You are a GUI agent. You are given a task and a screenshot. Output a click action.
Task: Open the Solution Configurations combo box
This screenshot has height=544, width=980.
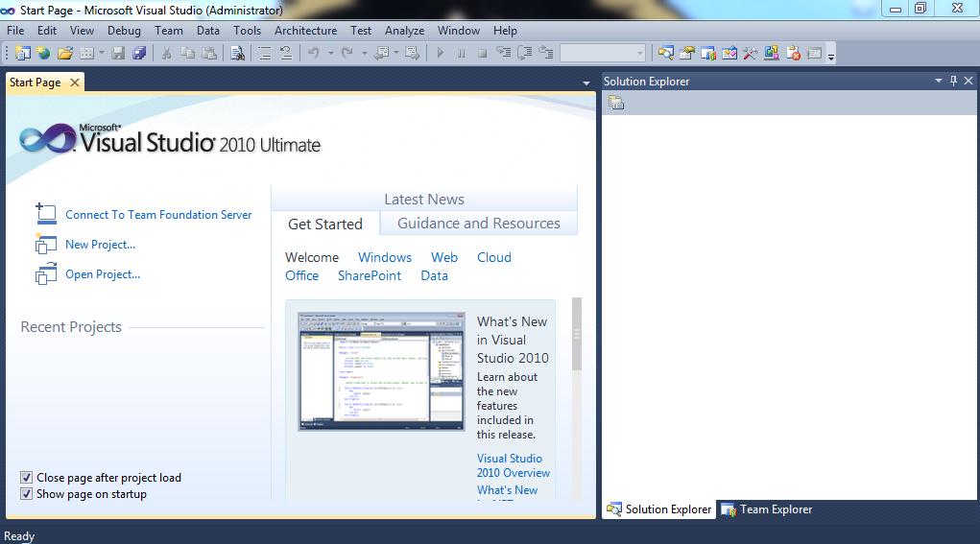tap(603, 53)
